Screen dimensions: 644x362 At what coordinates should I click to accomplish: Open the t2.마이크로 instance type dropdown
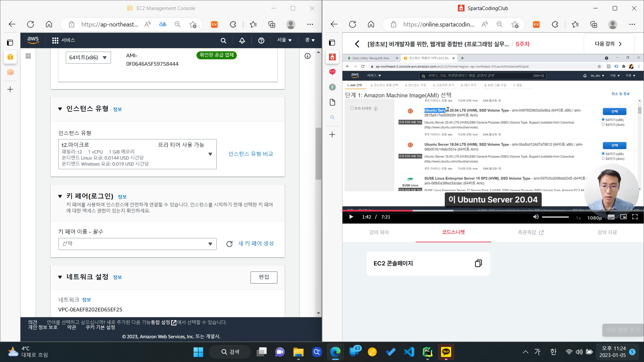pyautogui.click(x=137, y=154)
